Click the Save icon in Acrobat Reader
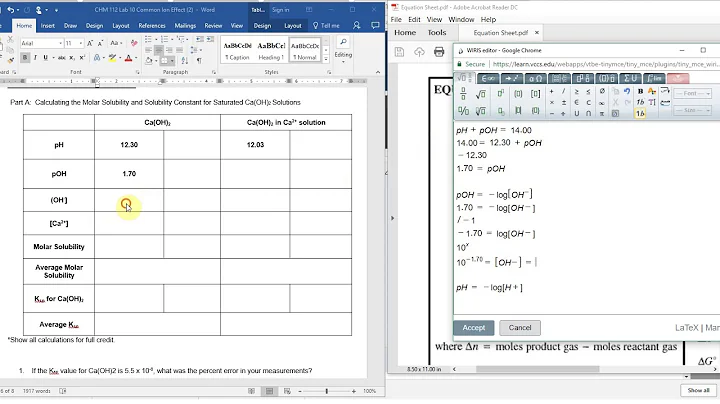720x404 pixels. point(399,52)
